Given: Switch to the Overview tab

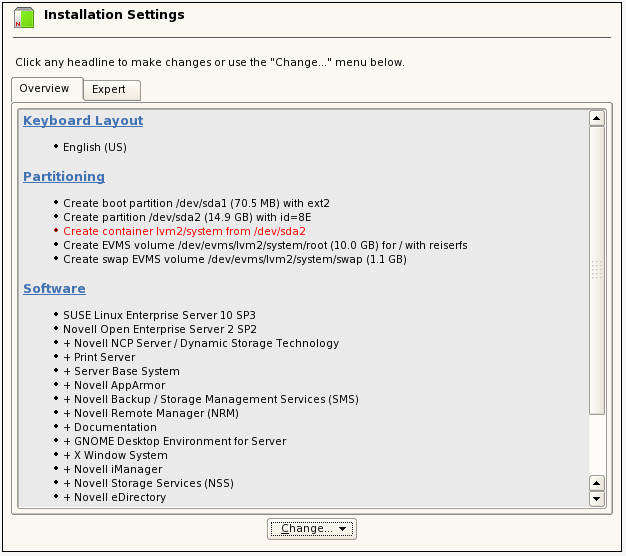Looking at the screenshot, I should [x=45, y=89].
